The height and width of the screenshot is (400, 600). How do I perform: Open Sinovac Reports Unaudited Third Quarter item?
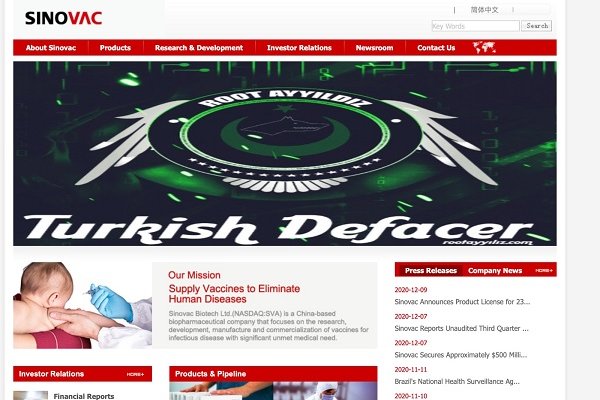[x=461, y=328]
